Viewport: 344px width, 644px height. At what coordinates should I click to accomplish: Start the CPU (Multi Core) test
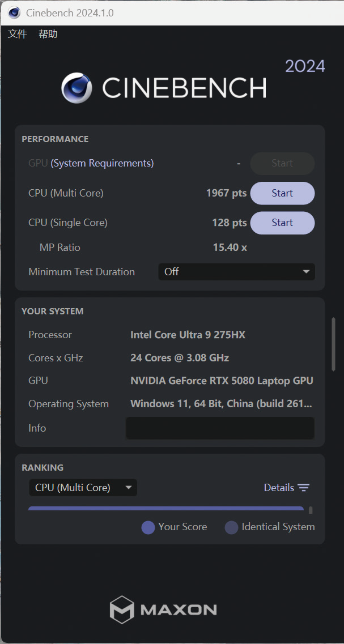pyautogui.click(x=282, y=193)
